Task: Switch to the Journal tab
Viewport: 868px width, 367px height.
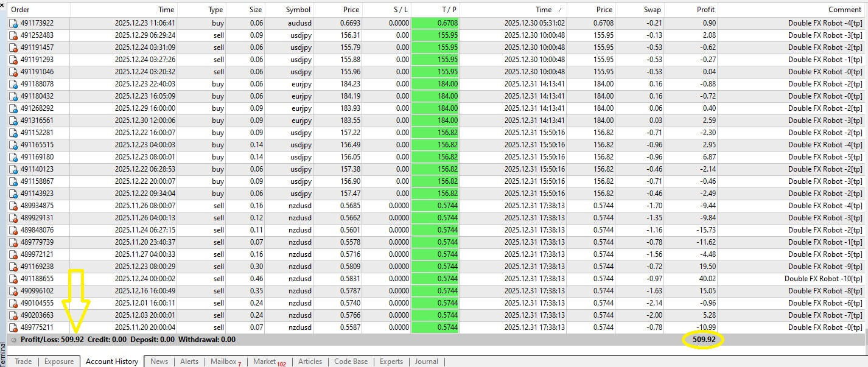Action: (426, 362)
